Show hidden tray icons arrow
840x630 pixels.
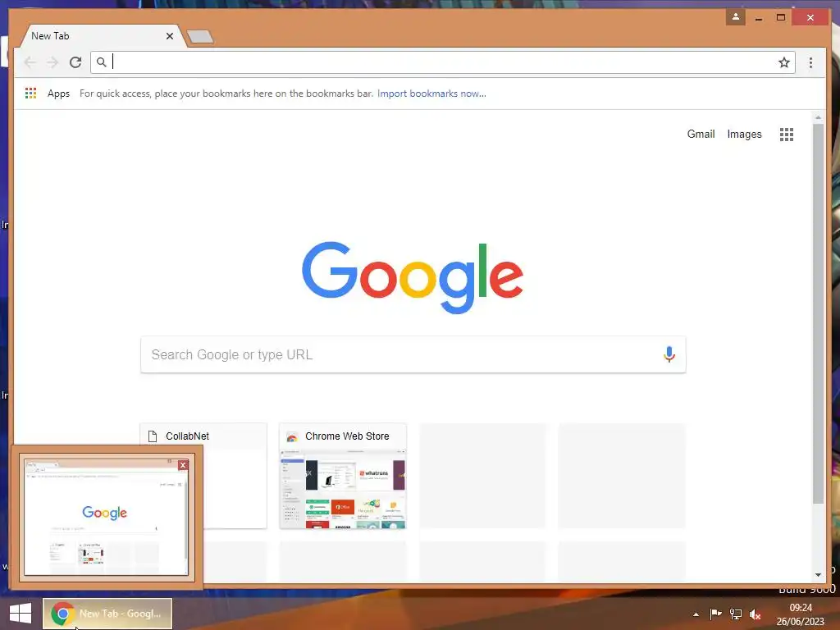(696, 614)
